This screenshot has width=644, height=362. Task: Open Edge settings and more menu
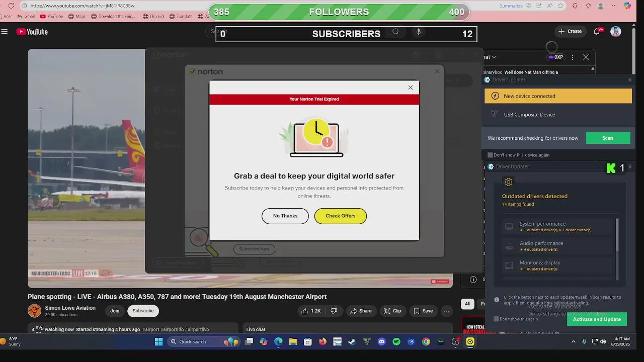(x=613, y=6)
